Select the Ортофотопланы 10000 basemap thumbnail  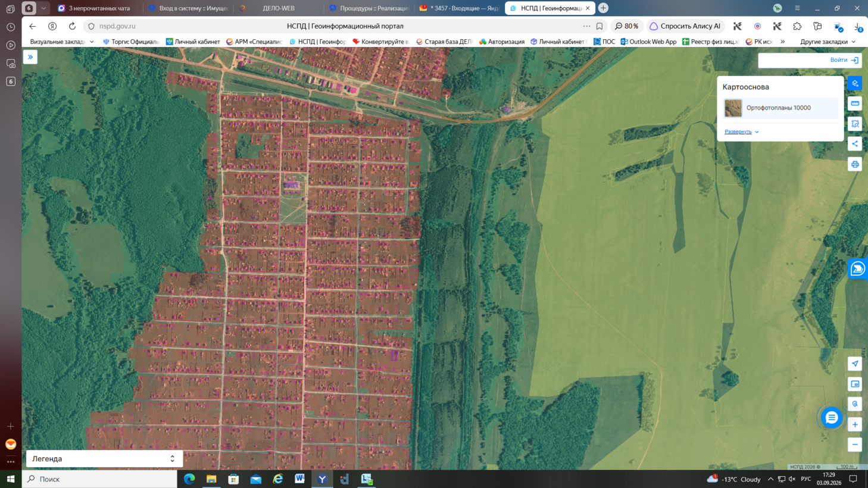click(733, 108)
